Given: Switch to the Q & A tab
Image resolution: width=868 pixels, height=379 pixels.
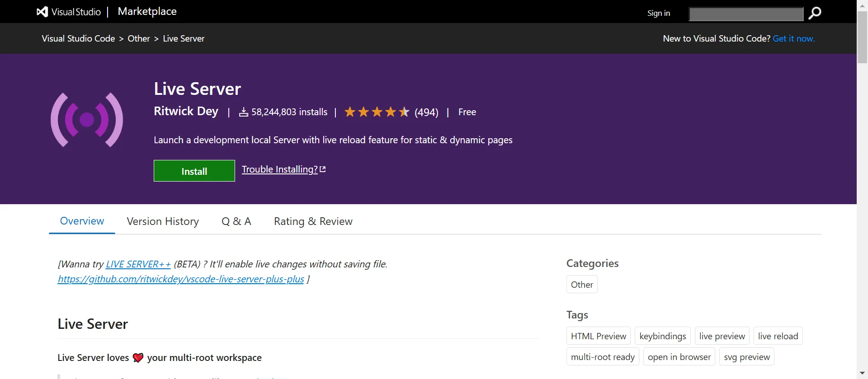Looking at the screenshot, I should coord(236,221).
